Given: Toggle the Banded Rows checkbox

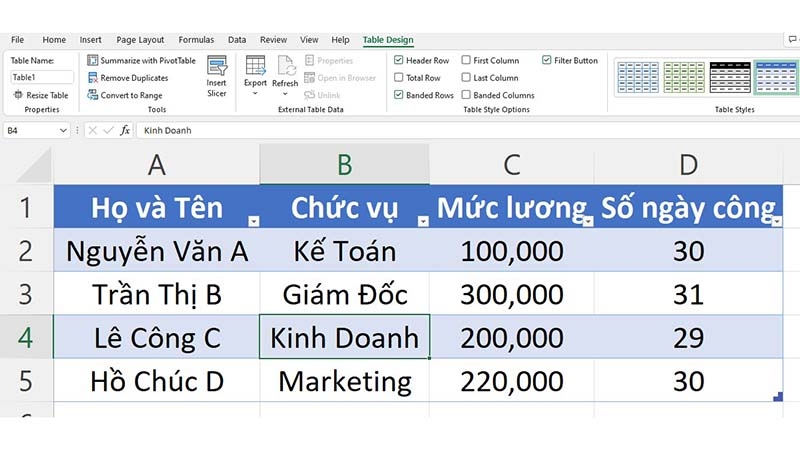Looking at the screenshot, I should [398, 95].
